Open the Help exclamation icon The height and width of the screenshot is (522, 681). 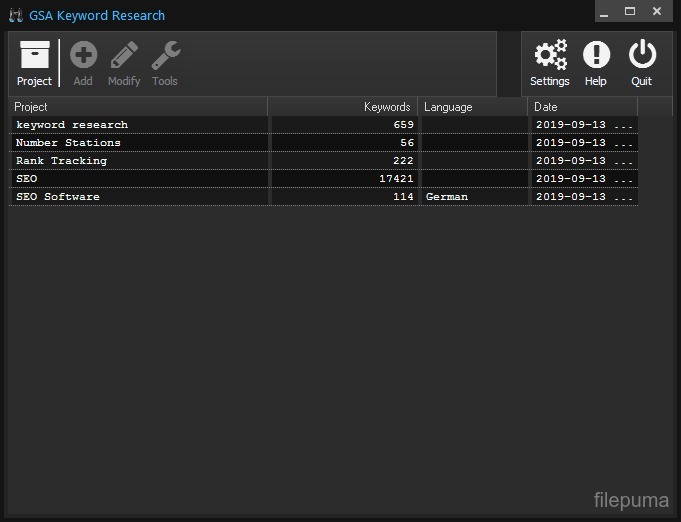coord(596,56)
